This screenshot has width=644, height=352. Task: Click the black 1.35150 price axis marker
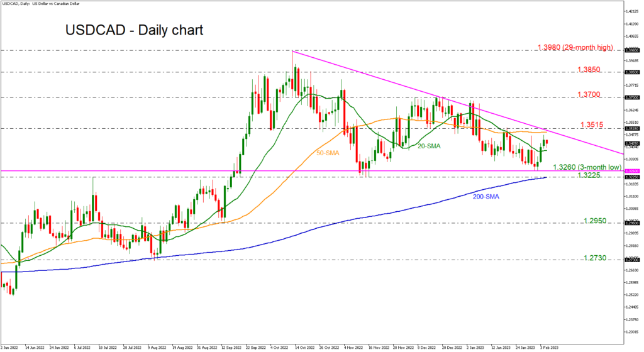(x=631, y=128)
